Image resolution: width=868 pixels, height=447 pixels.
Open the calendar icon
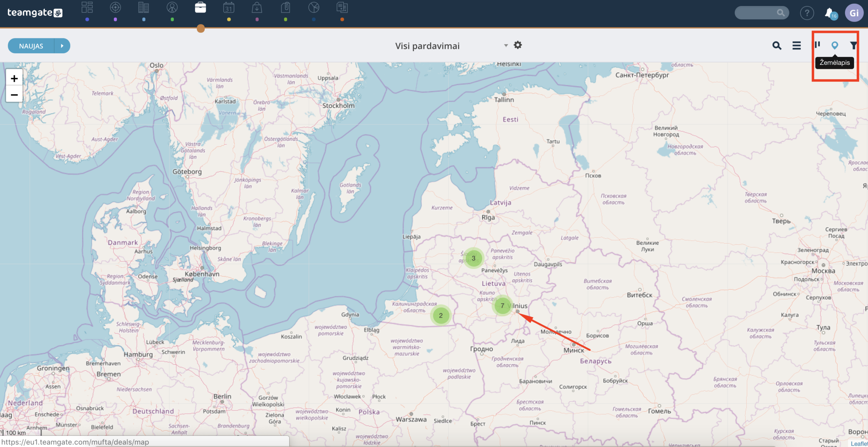pyautogui.click(x=229, y=7)
